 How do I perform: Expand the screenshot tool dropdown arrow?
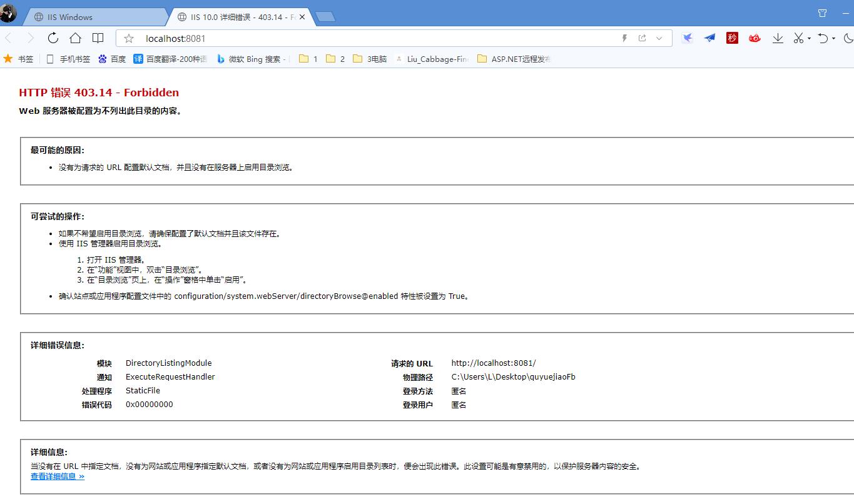pos(809,39)
